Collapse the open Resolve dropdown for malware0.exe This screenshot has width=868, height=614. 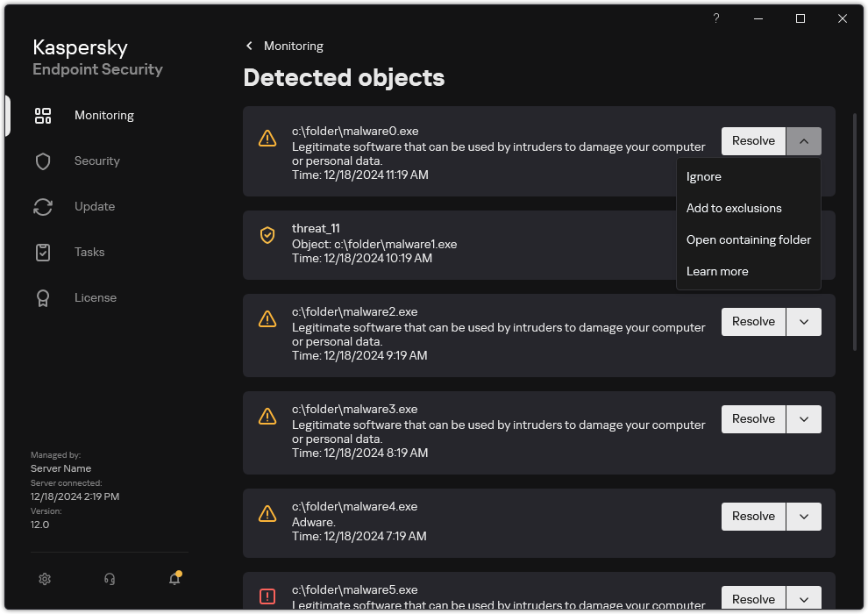coord(804,140)
